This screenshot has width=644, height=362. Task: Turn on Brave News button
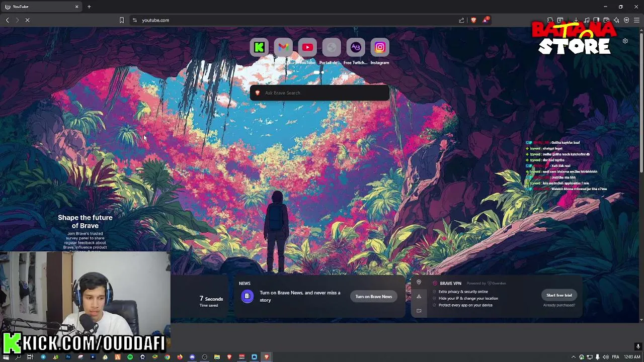(373, 297)
